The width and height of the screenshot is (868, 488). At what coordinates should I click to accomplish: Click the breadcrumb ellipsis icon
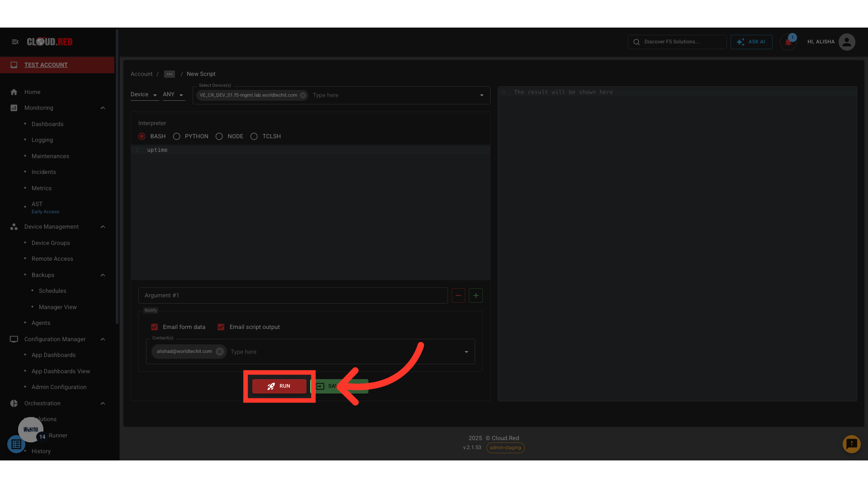pos(170,74)
